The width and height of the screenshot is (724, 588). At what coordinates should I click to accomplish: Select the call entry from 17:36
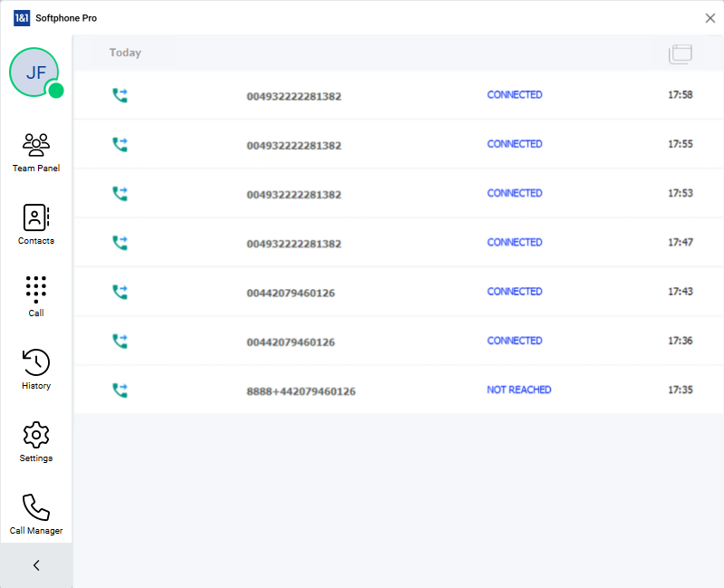point(398,342)
